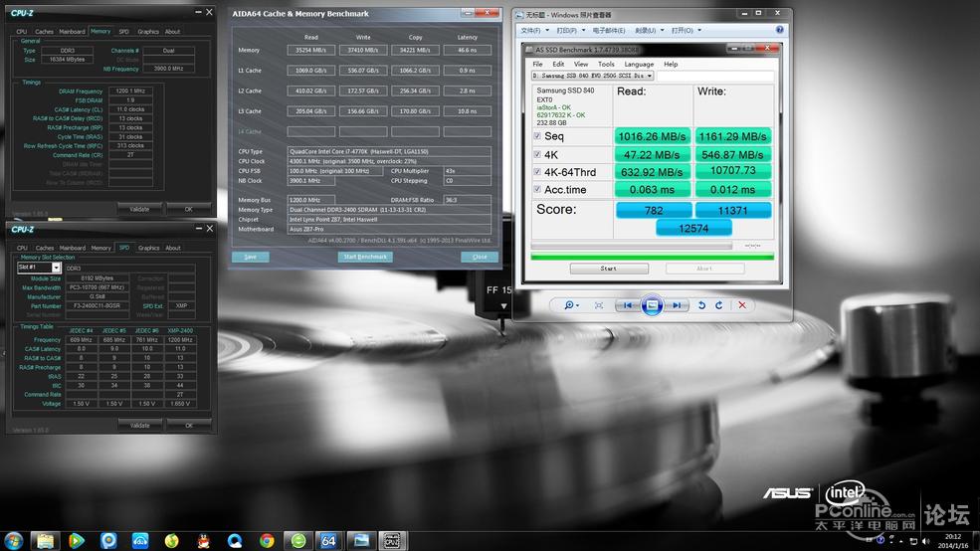Click Save button in AIDA64 window
980x551 pixels.
[x=250, y=257]
